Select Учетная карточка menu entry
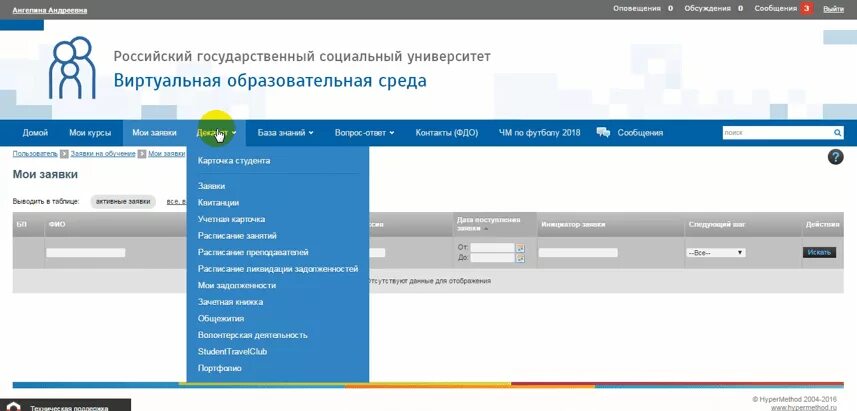Screen dimensions: 857x411 click(x=232, y=219)
